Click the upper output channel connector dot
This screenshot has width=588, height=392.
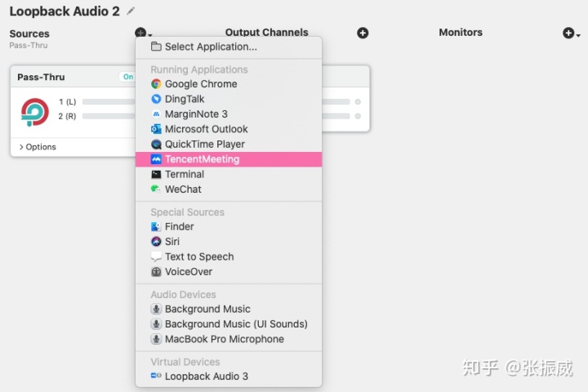click(358, 101)
